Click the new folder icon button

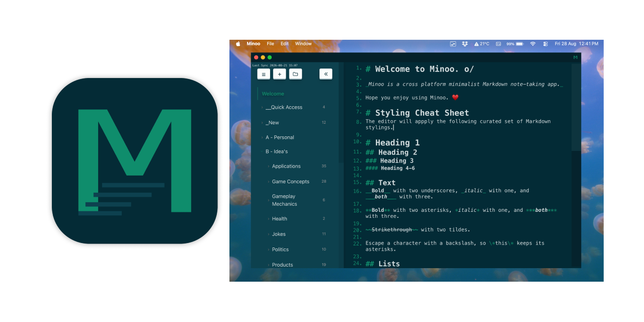point(295,74)
